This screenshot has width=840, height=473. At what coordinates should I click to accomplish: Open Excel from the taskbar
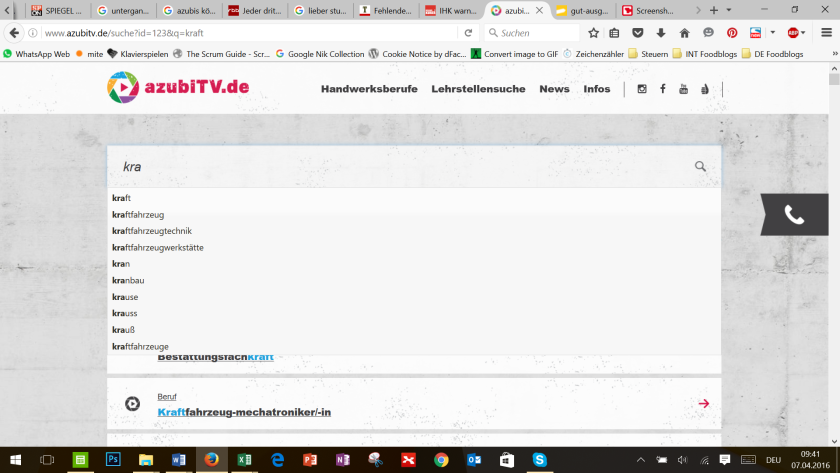(x=244, y=460)
